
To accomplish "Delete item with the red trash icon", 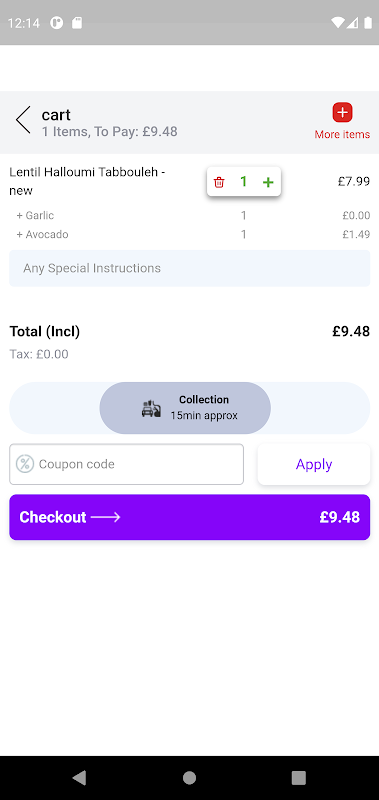I will tap(219, 182).
